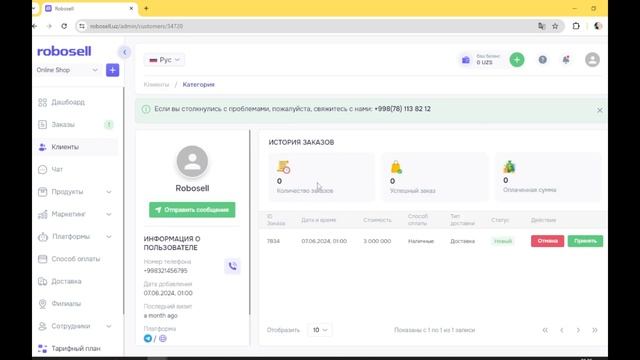Click the Заказы list icon

[42, 124]
